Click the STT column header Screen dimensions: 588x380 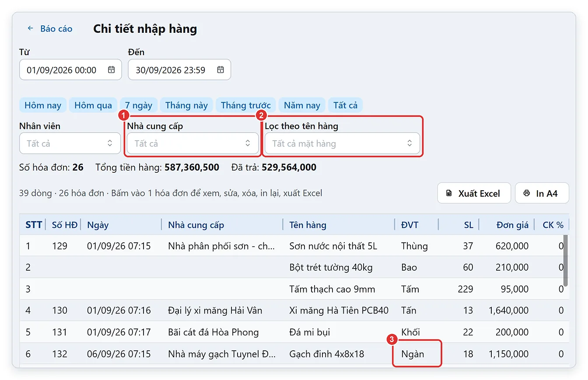pos(34,225)
